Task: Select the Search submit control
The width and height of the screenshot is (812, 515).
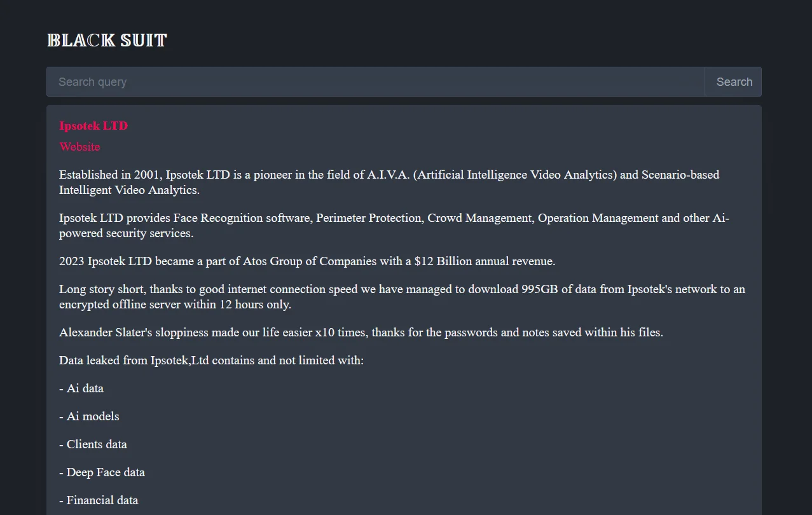Action: pos(733,81)
